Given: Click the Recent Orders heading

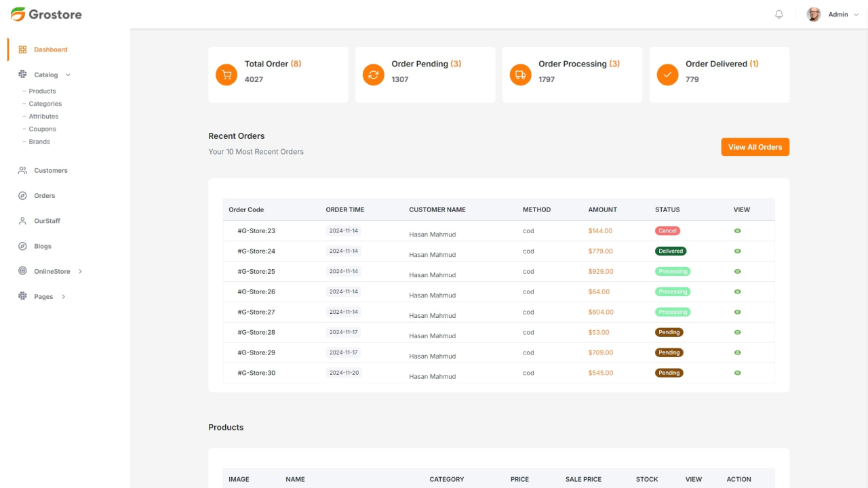Looking at the screenshot, I should pos(237,136).
